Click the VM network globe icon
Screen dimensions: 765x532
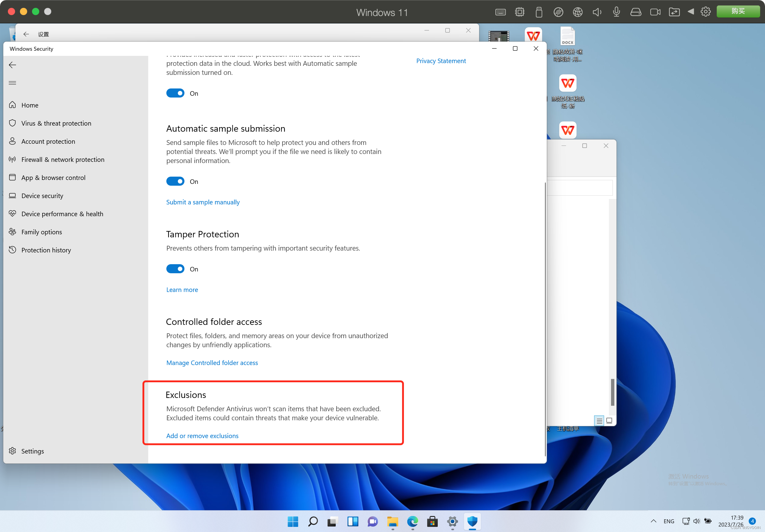[578, 12]
